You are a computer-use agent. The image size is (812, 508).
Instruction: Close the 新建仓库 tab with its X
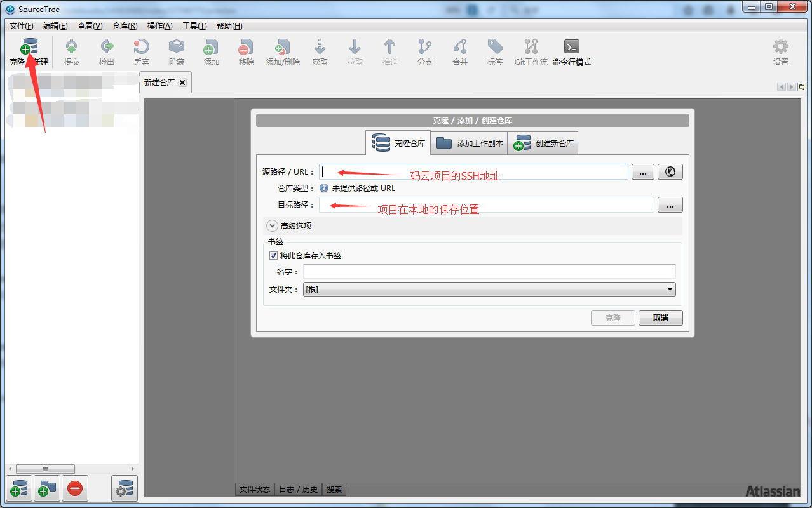[x=182, y=83]
